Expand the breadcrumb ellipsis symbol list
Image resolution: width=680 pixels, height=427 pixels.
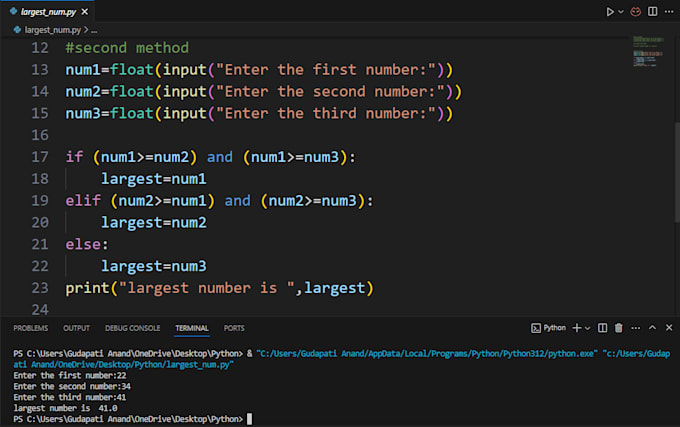pos(94,30)
